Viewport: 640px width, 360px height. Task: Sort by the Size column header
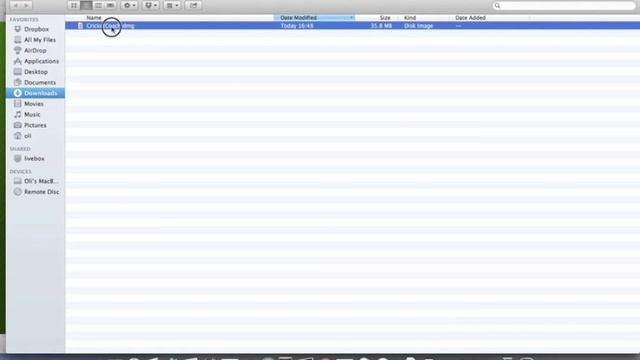pos(384,18)
